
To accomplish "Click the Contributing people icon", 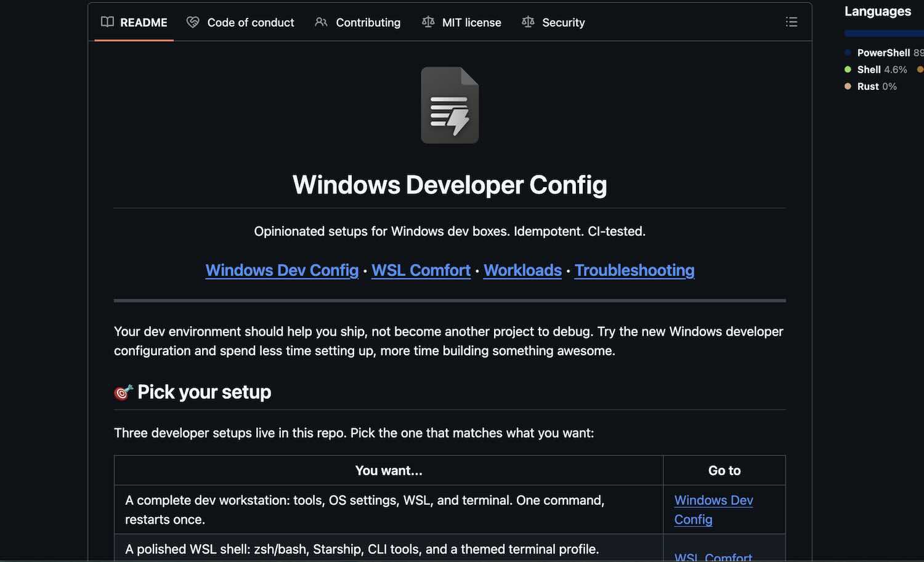I will point(321,22).
